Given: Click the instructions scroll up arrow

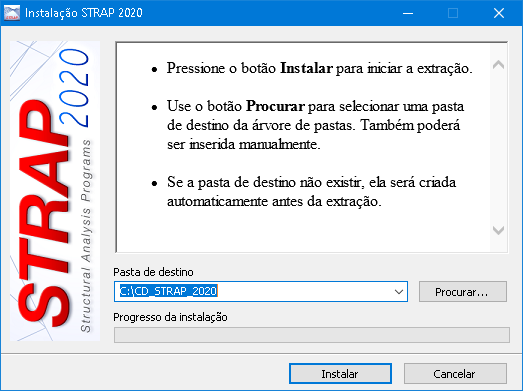Looking at the screenshot, I should (499, 64).
